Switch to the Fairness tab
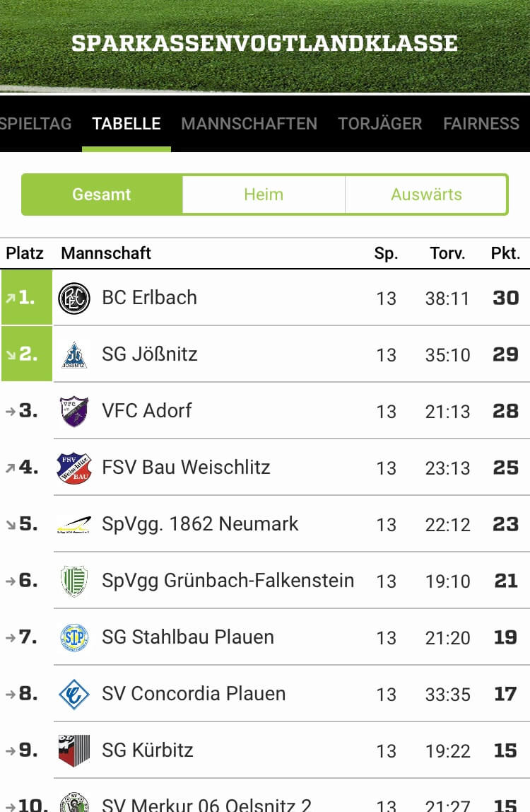 [481, 123]
